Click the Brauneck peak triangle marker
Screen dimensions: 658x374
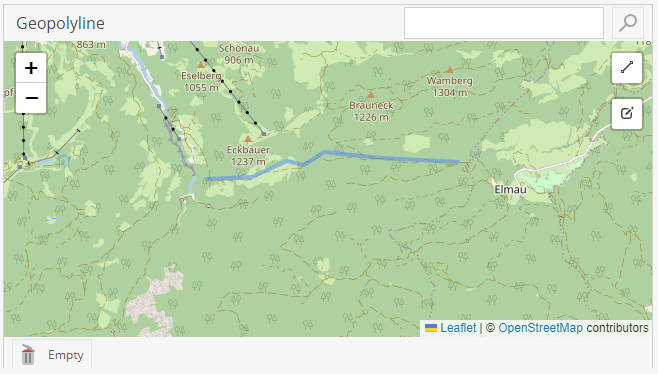point(371,95)
